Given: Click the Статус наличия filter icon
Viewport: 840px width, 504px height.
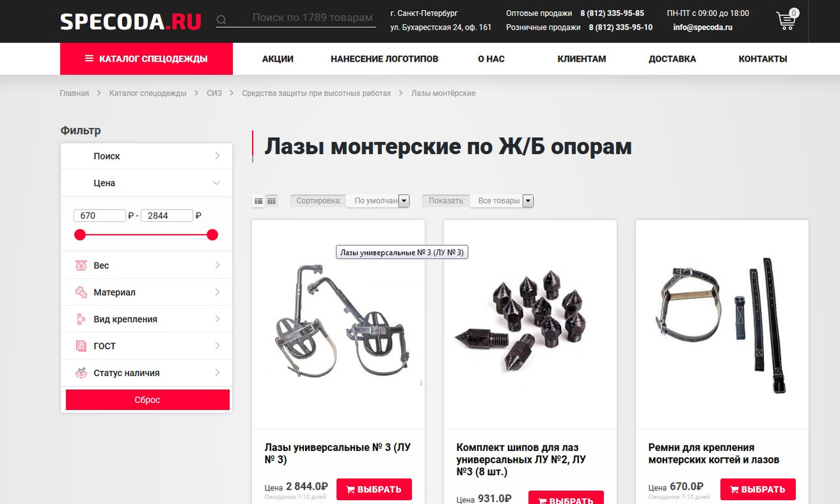Looking at the screenshot, I should pos(81,373).
